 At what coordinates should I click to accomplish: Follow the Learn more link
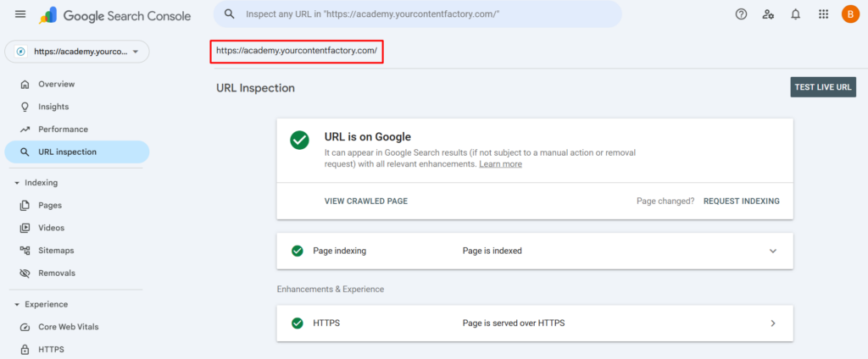point(500,164)
